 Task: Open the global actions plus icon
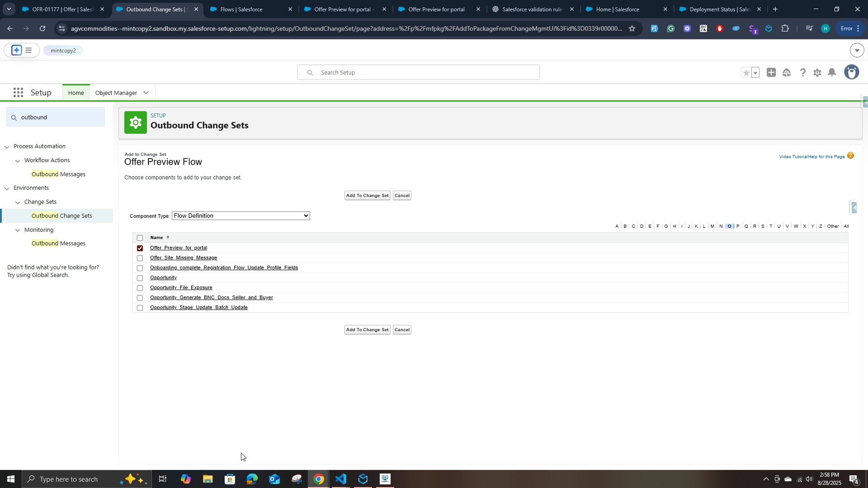(x=771, y=73)
